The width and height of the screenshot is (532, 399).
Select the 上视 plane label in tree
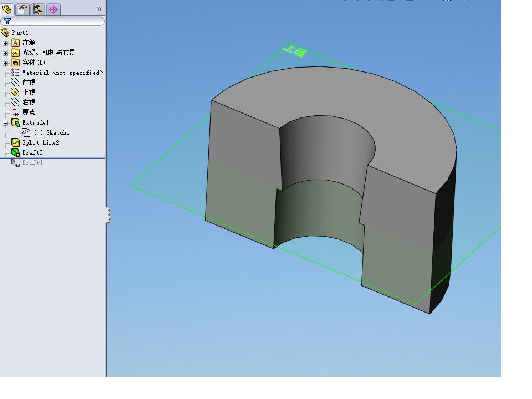pyautogui.click(x=29, y=93)
